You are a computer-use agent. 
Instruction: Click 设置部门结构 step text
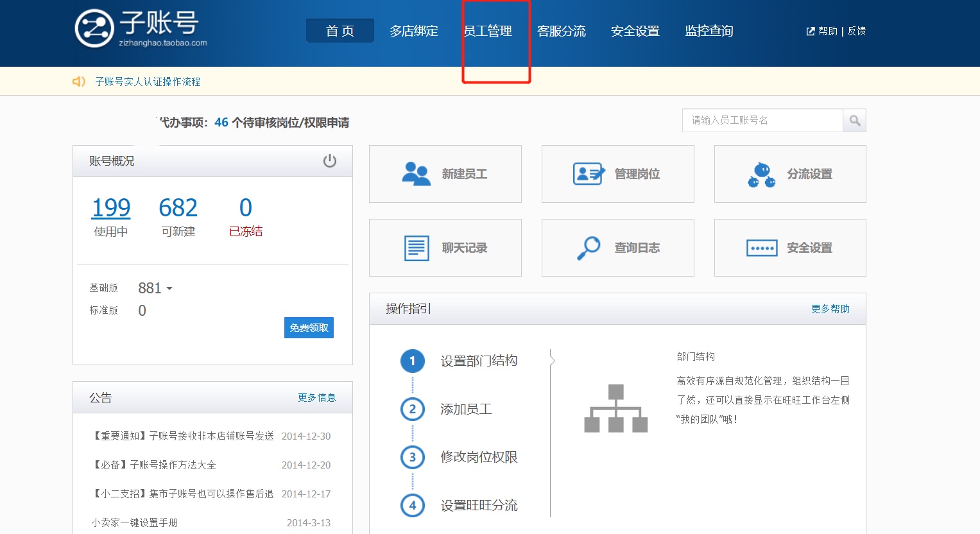point(479,361)
